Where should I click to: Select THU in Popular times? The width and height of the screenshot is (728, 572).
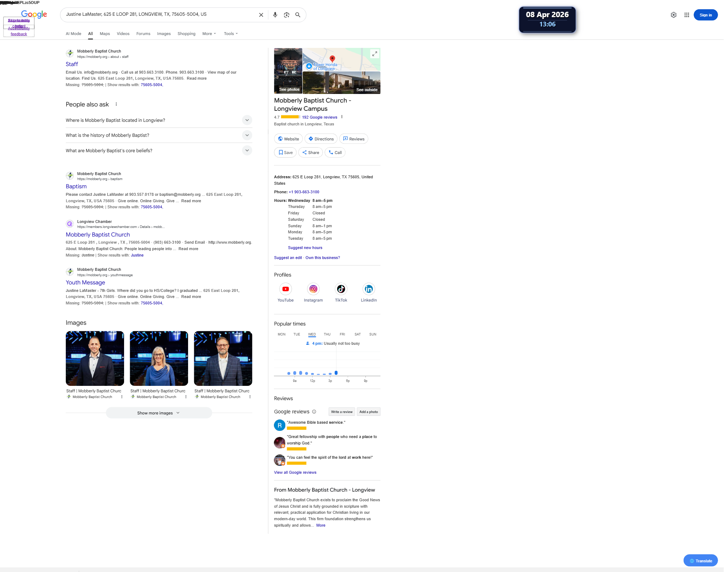(x=327, y=334)
